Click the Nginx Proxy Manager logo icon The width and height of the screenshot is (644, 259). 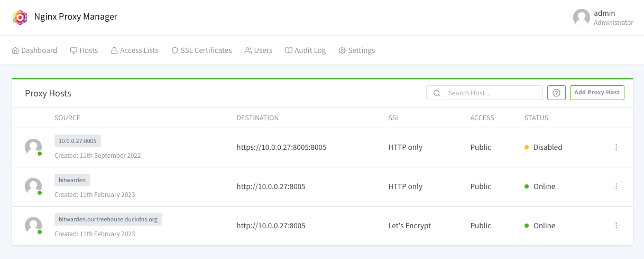pos(20,17)
